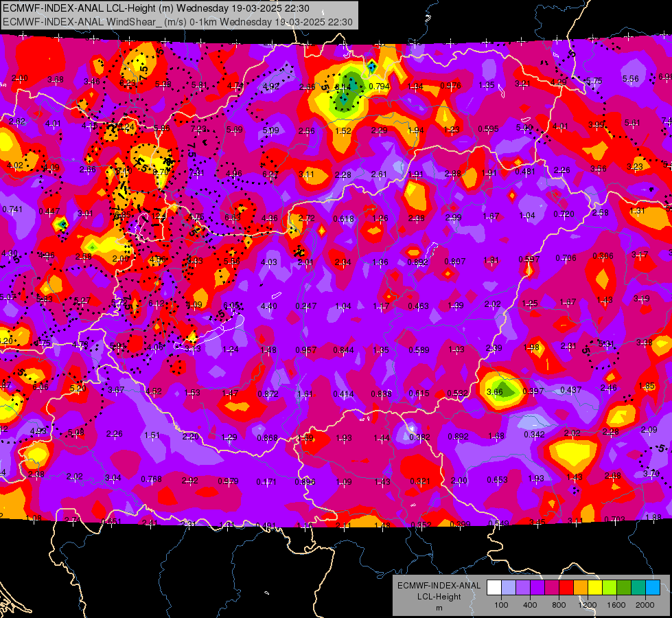
Task: Click the legend tick label 2000
Action: [x=645, y=605]
